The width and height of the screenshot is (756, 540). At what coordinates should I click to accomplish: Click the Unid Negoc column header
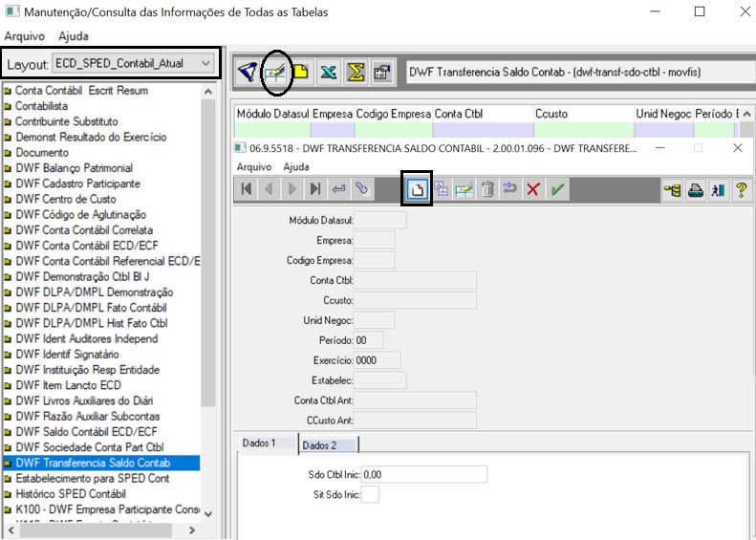(x=664, y=114)
